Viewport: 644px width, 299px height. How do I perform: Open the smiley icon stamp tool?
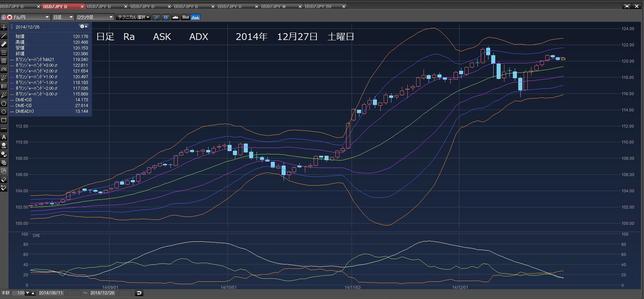coord(4,146)
